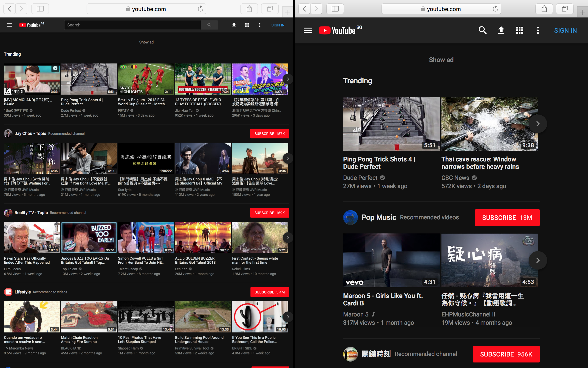Subscribe to 關鍵時刻 channel in right window
Image resolution: width=588 pixels, height=368 pixels.
[506, 354]
